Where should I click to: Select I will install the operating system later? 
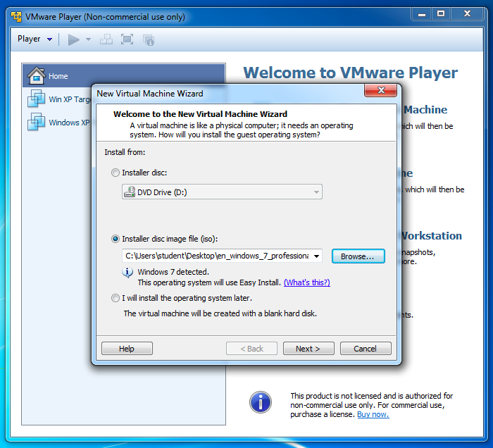click(116, 298)
